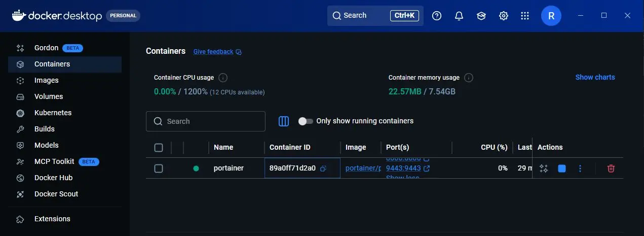Viewport: 644px width, 236px height.
Task: Open the Learning center graduation cap icon
Action: coord(481,16)
